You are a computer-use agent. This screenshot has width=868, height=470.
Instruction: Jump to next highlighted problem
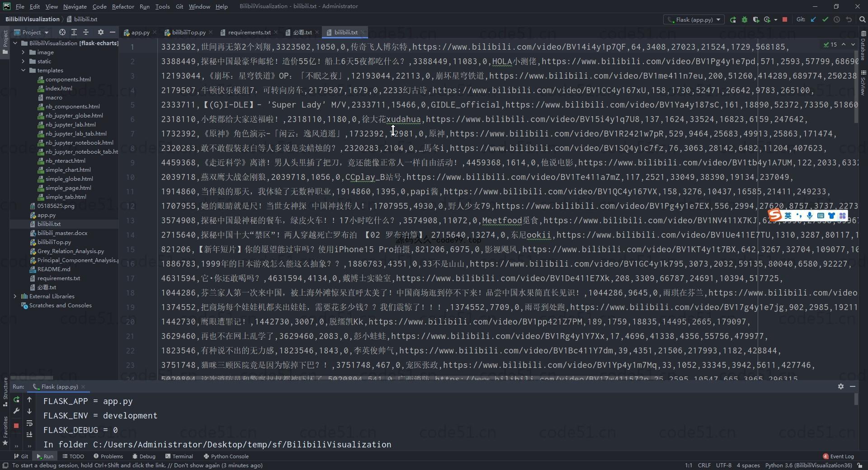(853, 45)
